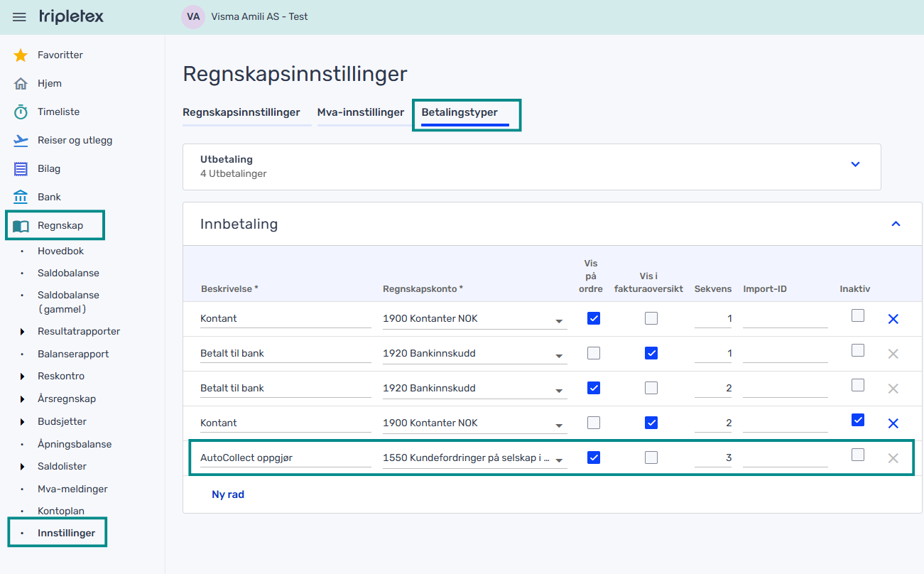Expand the Utbetaling section chevron
Image resolution: width=924 pixels, height=574 pixels.
(x=855, y=164)
